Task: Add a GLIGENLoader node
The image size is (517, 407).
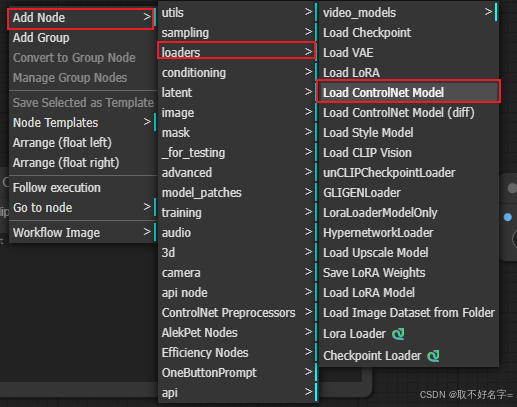Action: click(409, 193)
